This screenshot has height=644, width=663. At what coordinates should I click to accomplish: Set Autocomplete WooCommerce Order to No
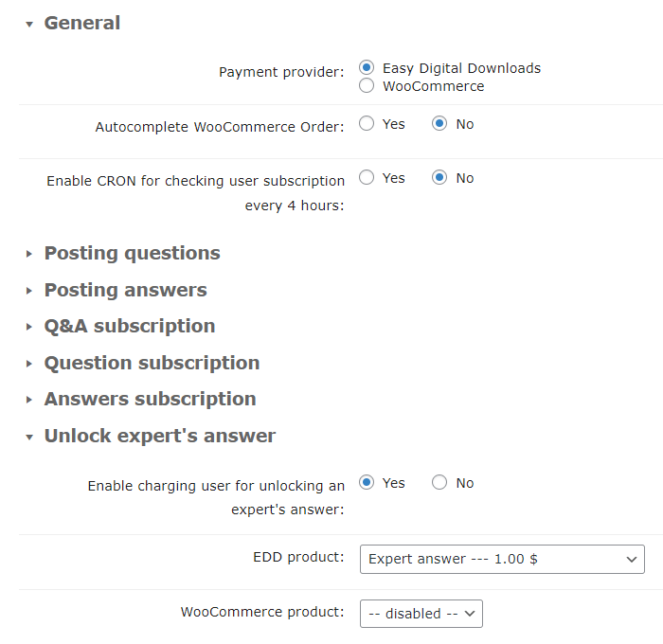(439, 124)
